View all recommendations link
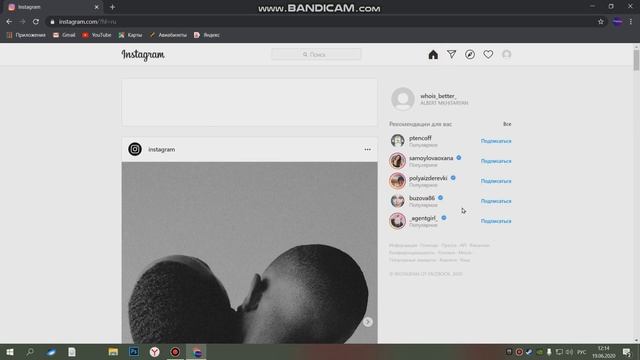This screenshot has width=640, height=360. point(507,124)
